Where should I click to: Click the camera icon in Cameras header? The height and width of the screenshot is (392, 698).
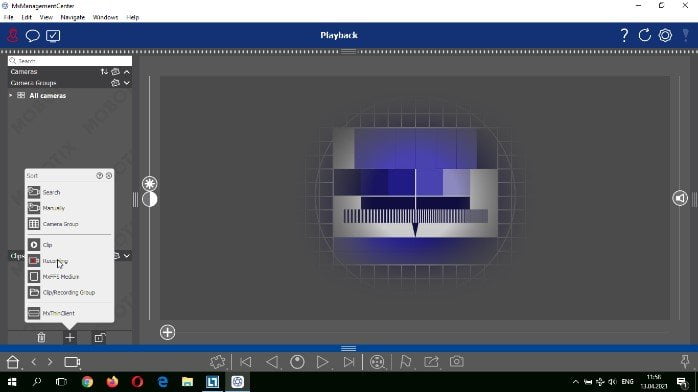[116, 72]
